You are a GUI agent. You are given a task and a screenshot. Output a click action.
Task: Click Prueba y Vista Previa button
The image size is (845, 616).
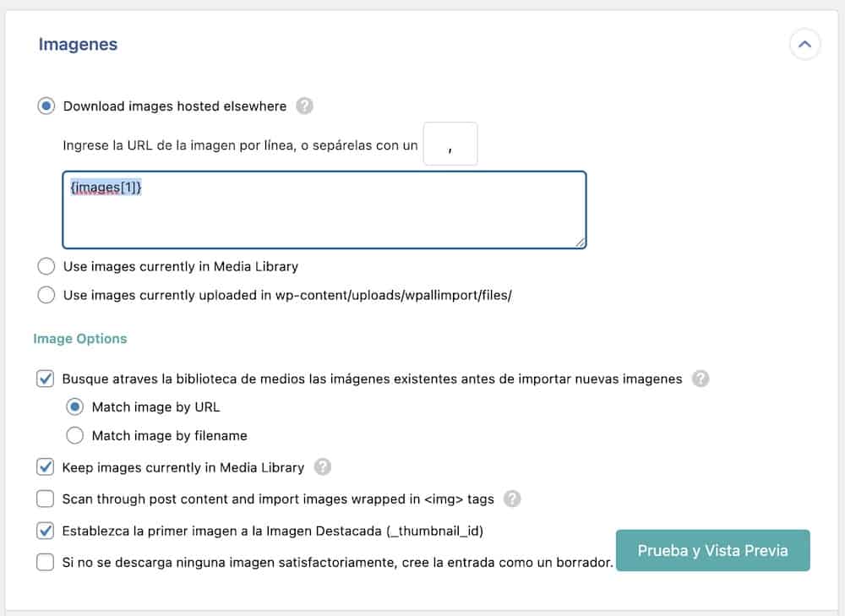712,550
